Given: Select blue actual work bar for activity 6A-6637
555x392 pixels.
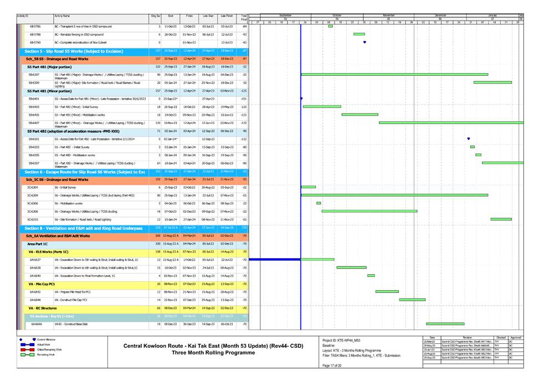Looking at the screenshot, I should point(274,259).
